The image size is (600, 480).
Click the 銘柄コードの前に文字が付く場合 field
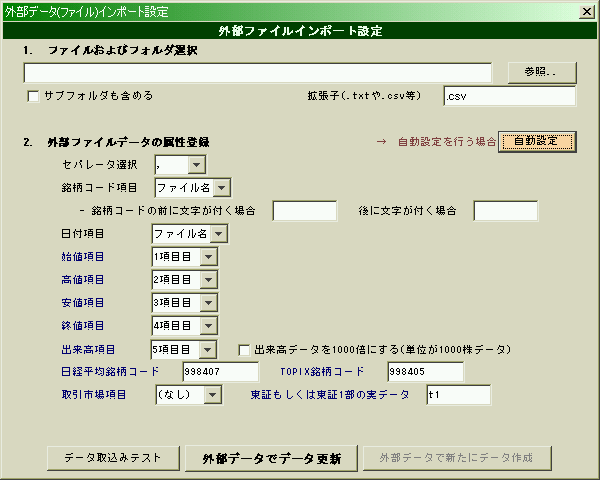click(x=305, y=211)
